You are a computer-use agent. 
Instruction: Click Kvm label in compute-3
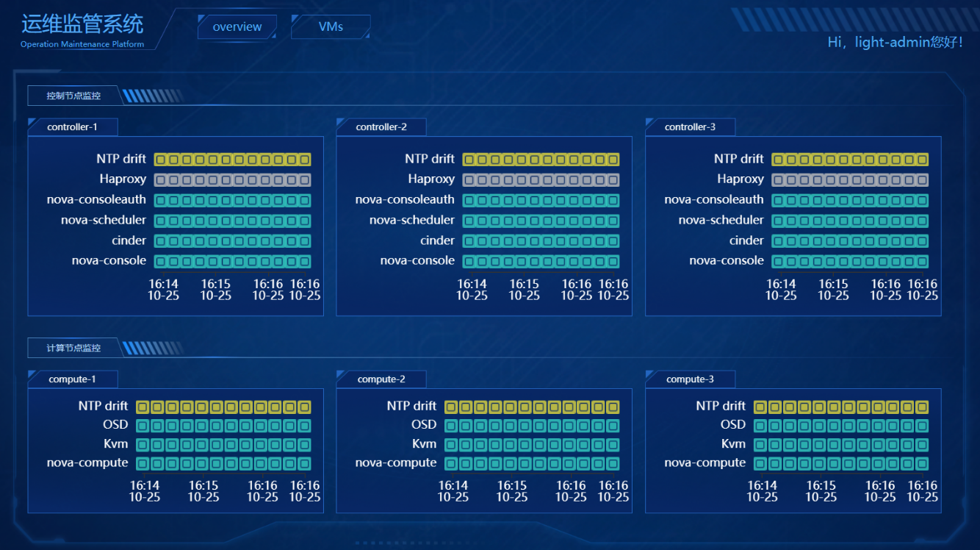point(733,443)
